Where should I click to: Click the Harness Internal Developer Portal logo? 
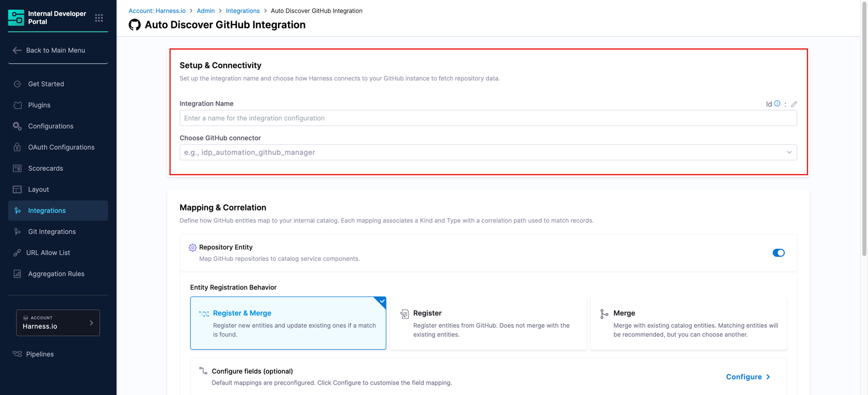(16, 18)
